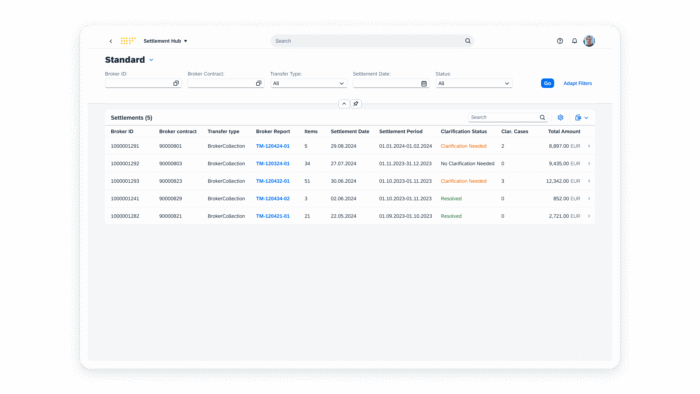Open broker report TM-120324-01
This screenshot has height=394, width=700.
(x=272, y=164)
